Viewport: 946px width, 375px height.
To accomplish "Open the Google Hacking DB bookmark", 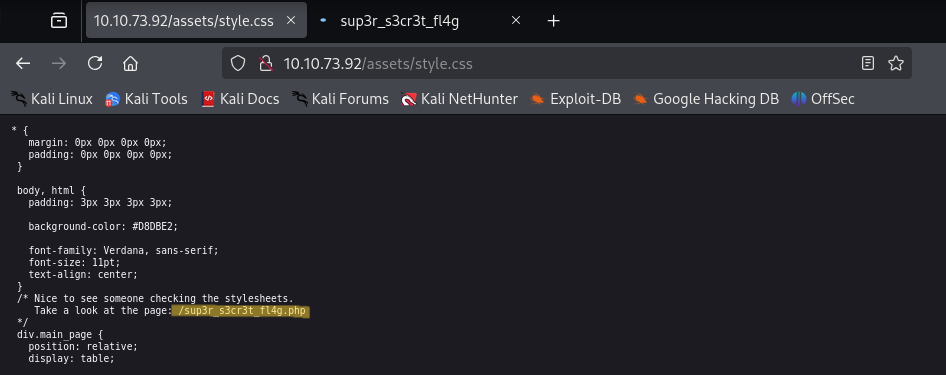I will coord(706,99).
